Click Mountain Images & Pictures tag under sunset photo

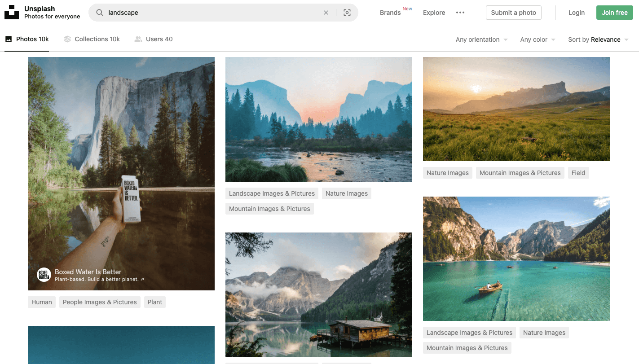tap(520, 173)
